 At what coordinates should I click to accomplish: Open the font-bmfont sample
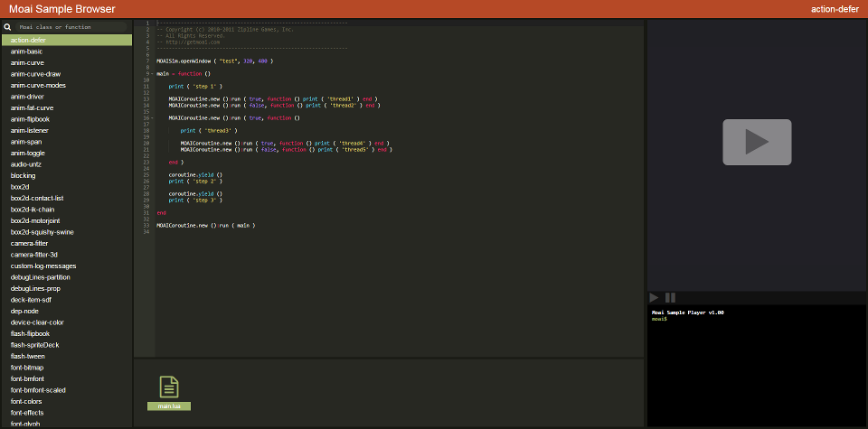67,378
